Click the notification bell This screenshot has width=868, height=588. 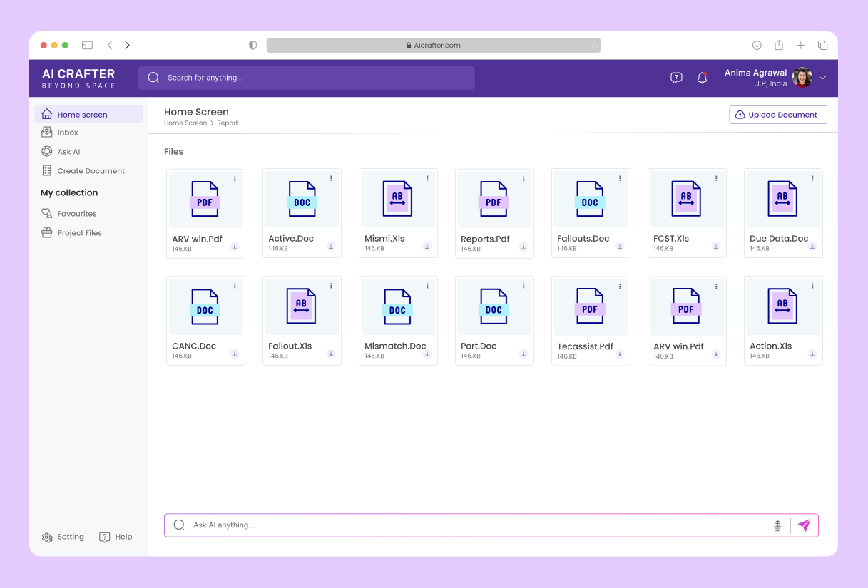702,77
